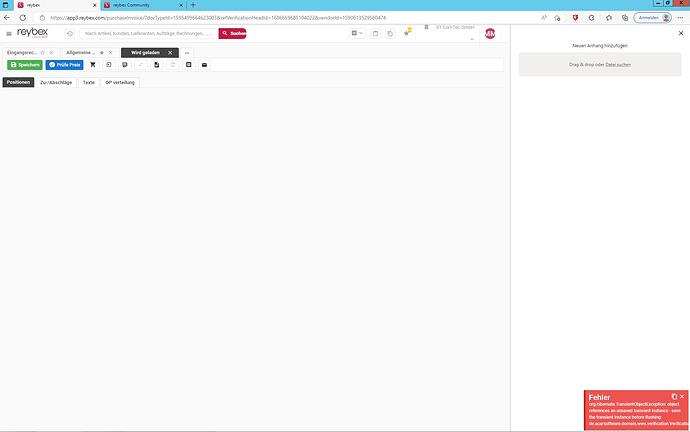The height and width of the screenshot is (432, 690).
Task: Switch to the Texte tab
Action: [88, 82]
